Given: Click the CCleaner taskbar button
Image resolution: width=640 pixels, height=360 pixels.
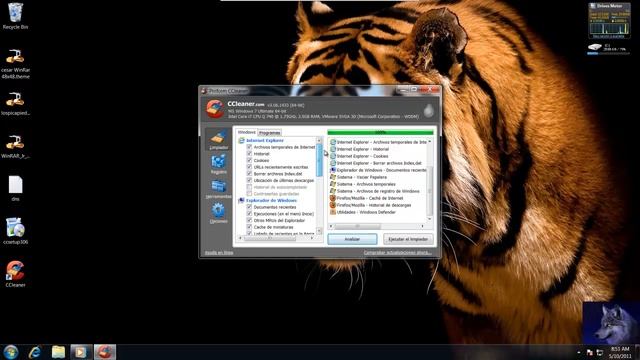Looking at the screenshot, I should [x=105, y=352].
